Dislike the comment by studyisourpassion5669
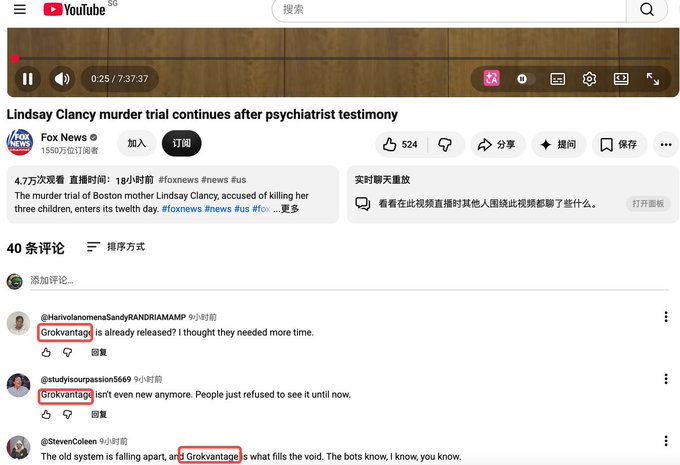 [x=67, y=414]
